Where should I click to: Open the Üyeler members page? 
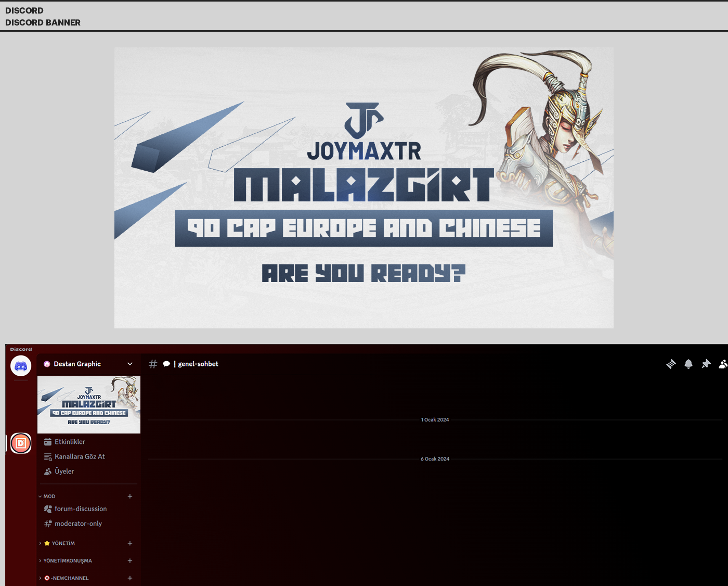(64, 472)
